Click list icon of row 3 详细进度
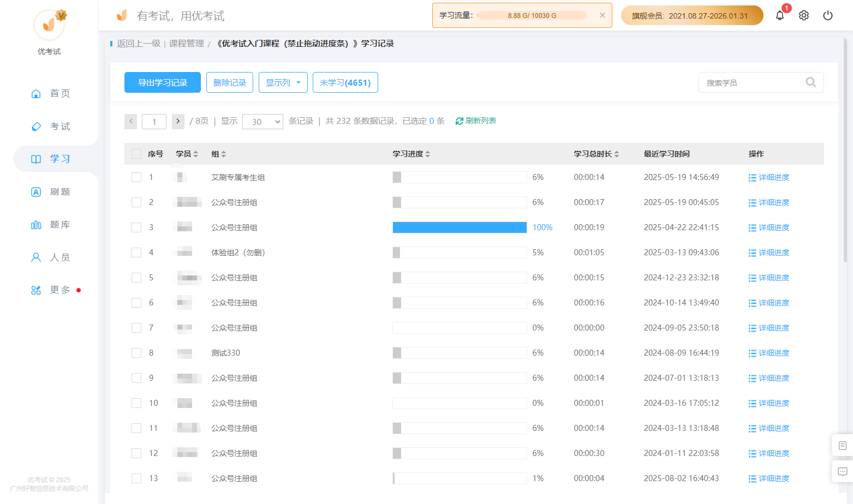Image resolution: width=853 pixels, height=504 pixels. click(x=753, y=228)
